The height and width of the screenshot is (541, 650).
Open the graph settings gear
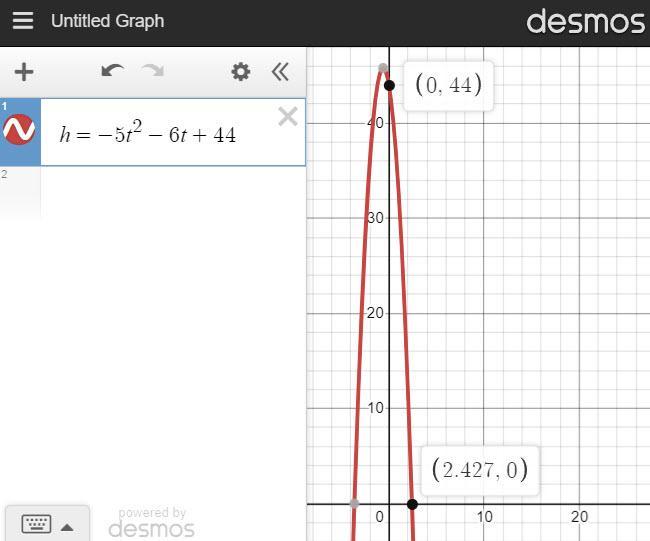[241, 72]
